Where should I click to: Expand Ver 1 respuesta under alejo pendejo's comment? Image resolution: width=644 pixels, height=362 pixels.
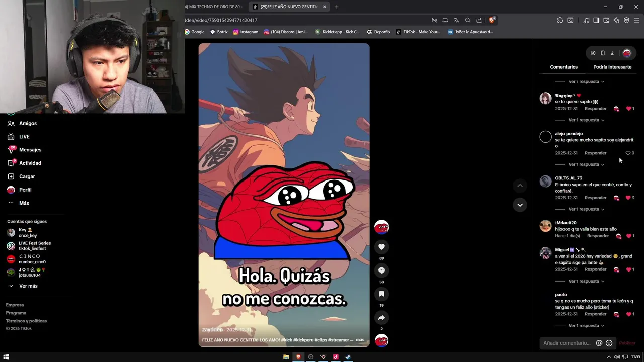coord(586,164)
